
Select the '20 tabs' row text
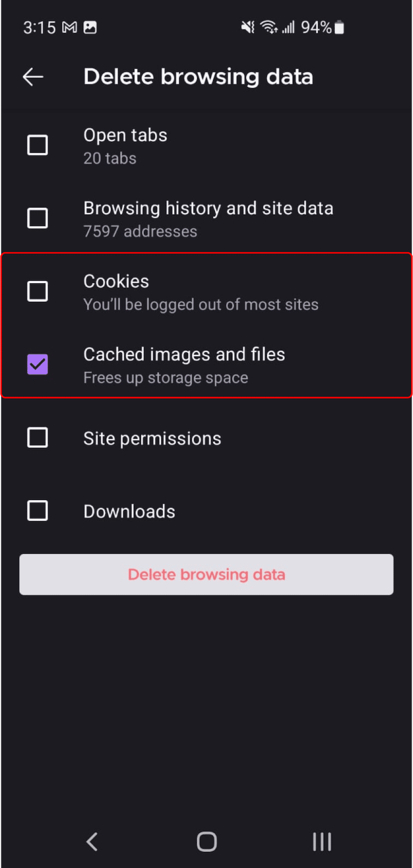109,158
